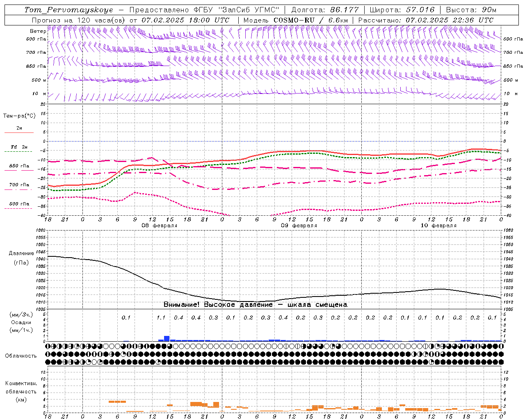
Task: Click the '08 февраля' date label
Action: (x=160, y=226)
